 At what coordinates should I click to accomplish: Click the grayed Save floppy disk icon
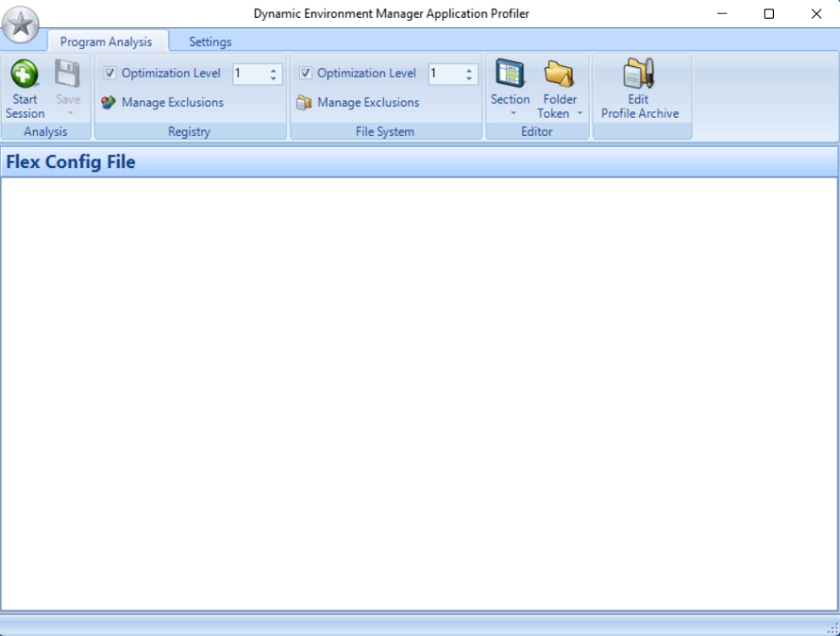point(68,75)
